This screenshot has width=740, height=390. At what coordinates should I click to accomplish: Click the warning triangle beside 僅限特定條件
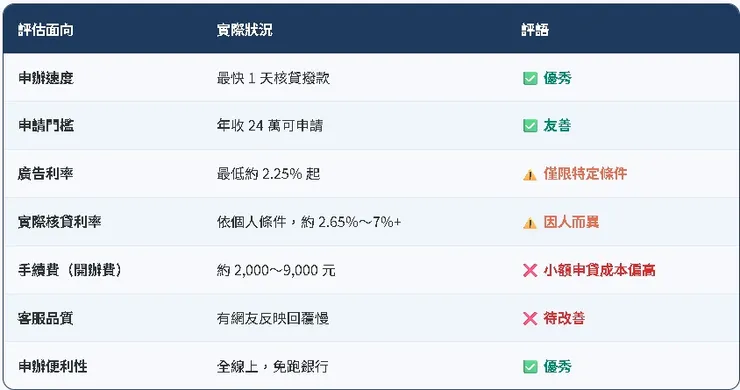[530, 175]
